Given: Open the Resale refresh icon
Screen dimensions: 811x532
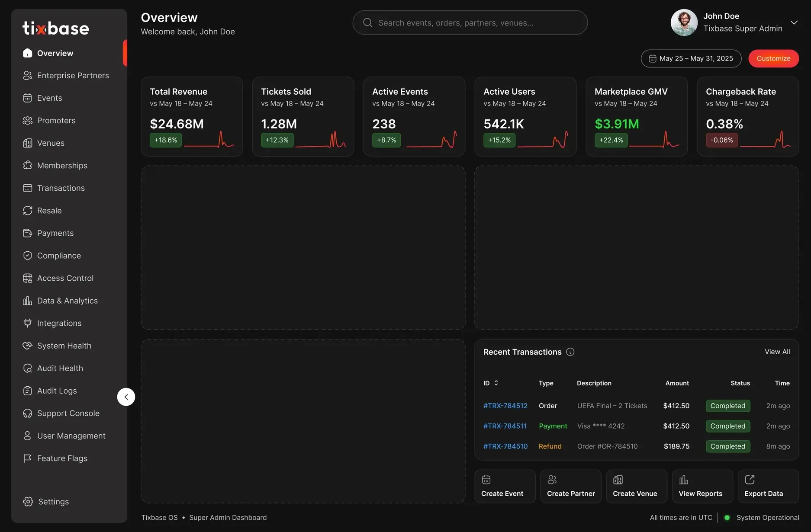Looking at the screenshot, I should [27, 211].
